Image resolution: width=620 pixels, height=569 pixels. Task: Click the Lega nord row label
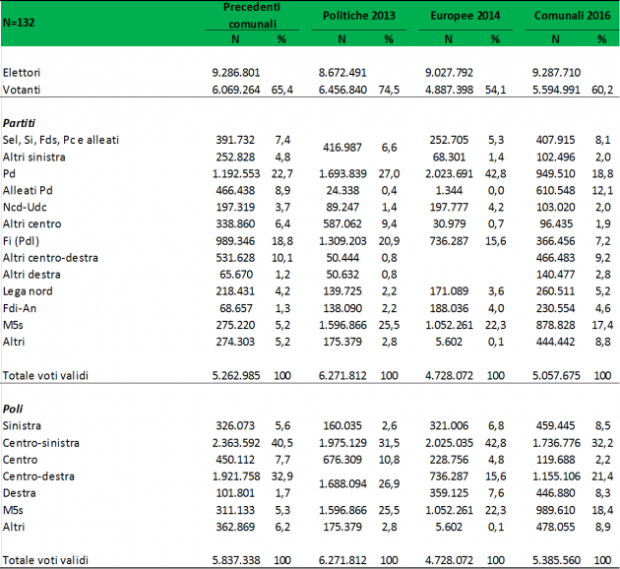point(27,291)
